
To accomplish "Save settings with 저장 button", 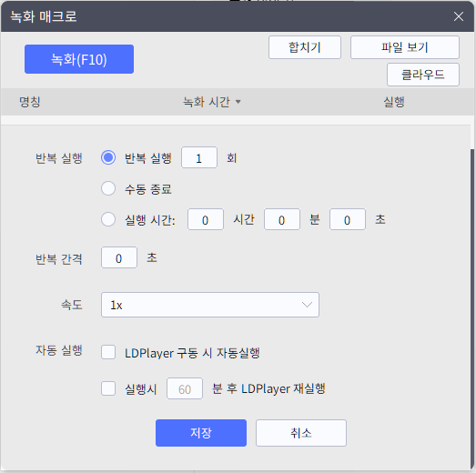I will tap(201, 433).
